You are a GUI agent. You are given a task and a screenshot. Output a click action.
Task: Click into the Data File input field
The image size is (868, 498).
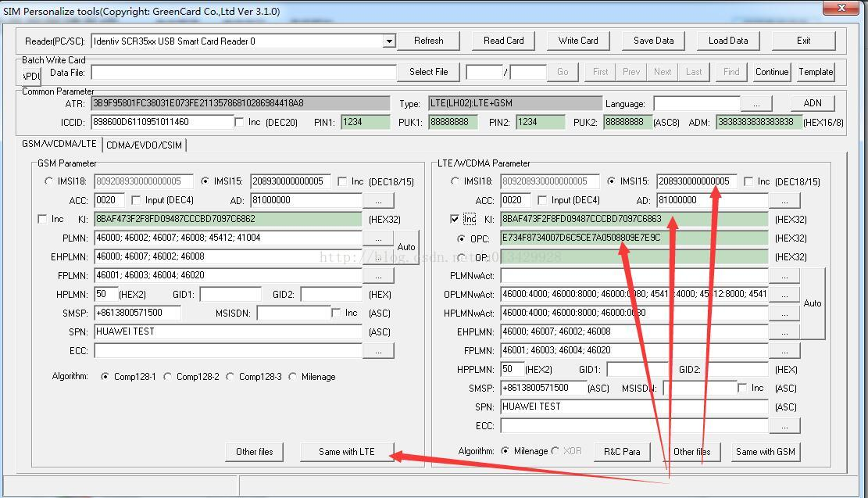coord(243,72)
